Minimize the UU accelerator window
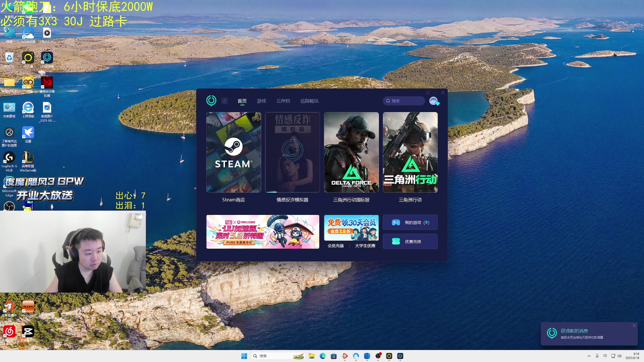 [435, 93]
